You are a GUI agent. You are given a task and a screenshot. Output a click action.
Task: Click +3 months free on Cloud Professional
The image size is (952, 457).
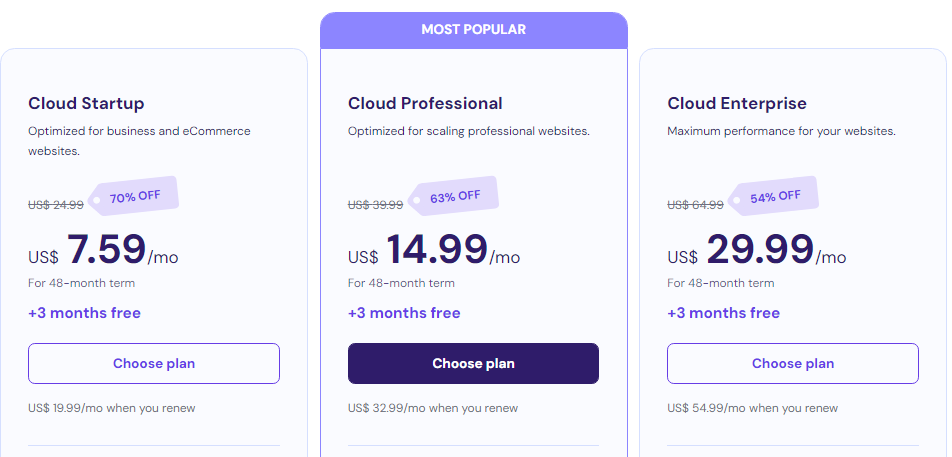tap(404, 313)
